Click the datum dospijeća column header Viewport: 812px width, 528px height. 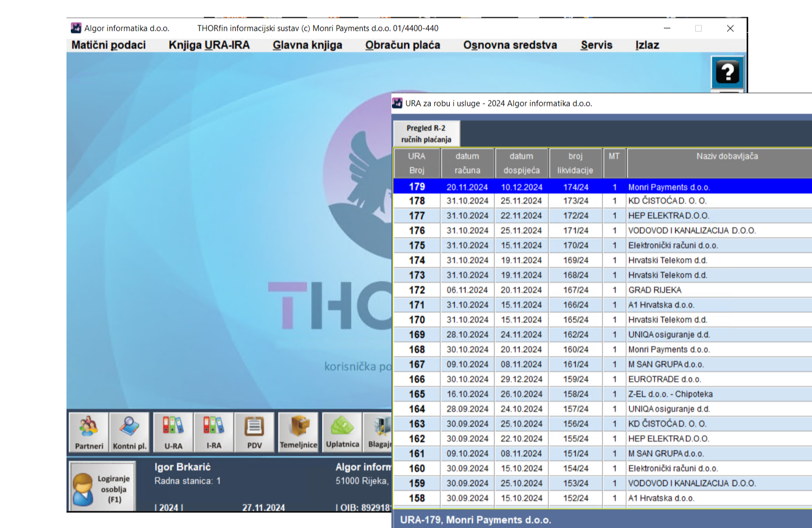coord(521,163)
